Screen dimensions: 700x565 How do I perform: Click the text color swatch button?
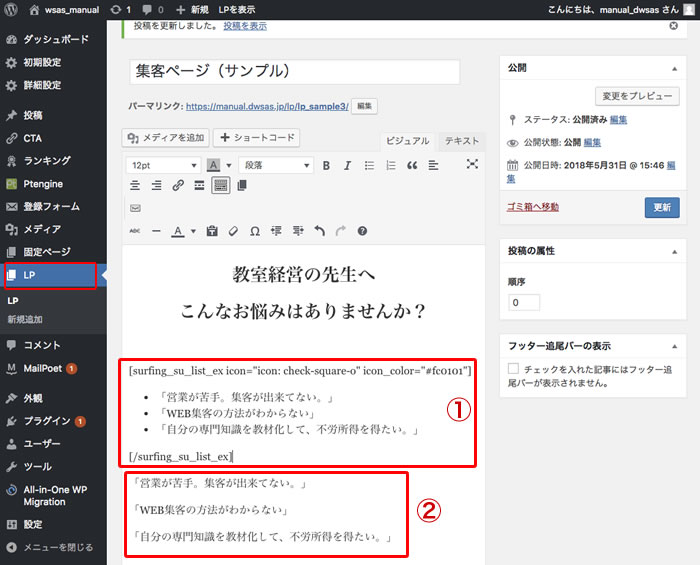(x=177, y=231)
